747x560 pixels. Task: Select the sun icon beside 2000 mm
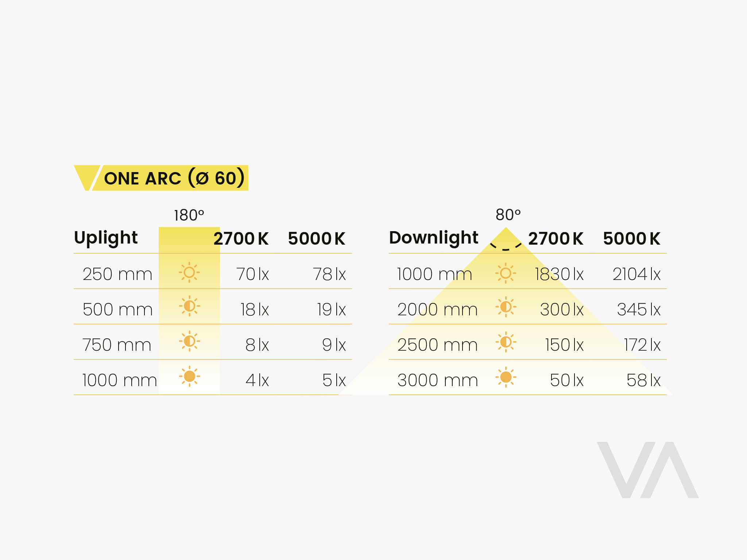coord(506,307)
